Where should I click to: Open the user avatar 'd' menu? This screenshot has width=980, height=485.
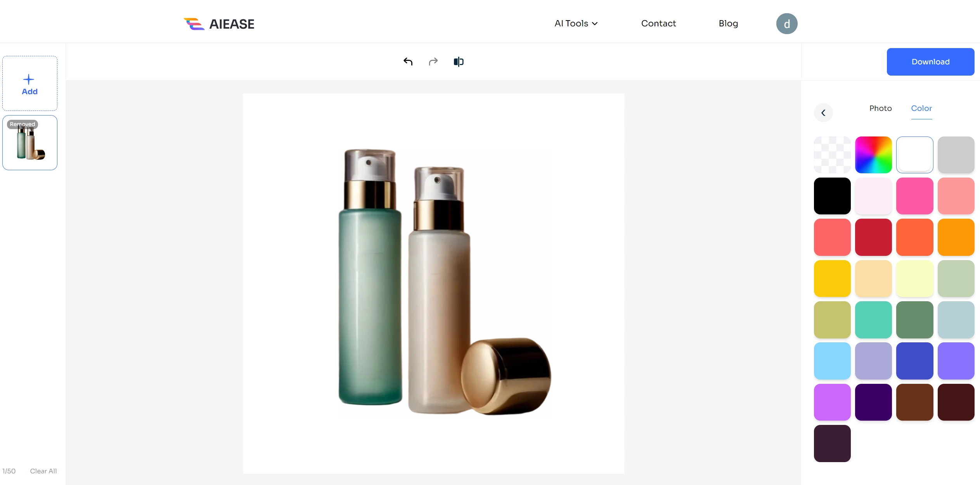click(x=786, y=24)
